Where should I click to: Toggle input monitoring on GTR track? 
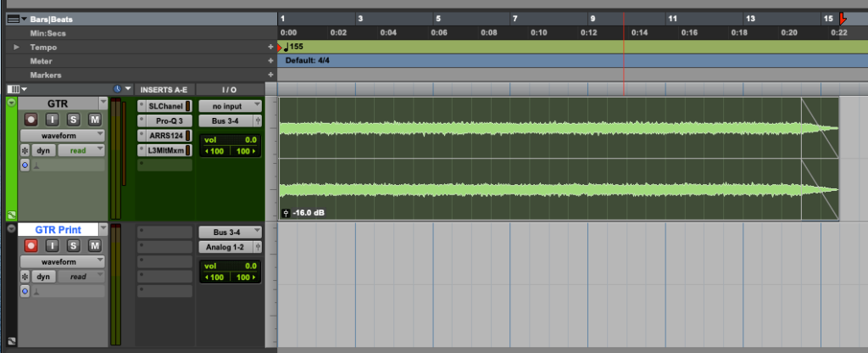53,119
